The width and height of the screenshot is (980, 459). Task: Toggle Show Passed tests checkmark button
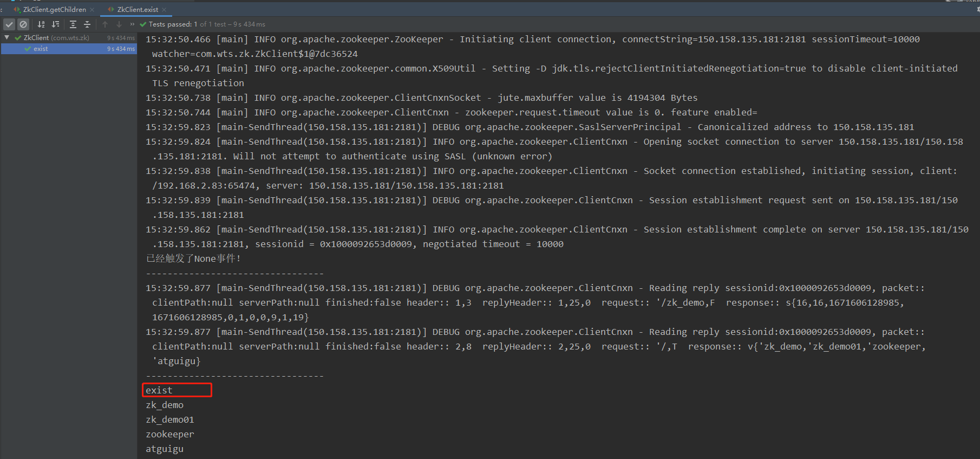[x=9, y=24]
